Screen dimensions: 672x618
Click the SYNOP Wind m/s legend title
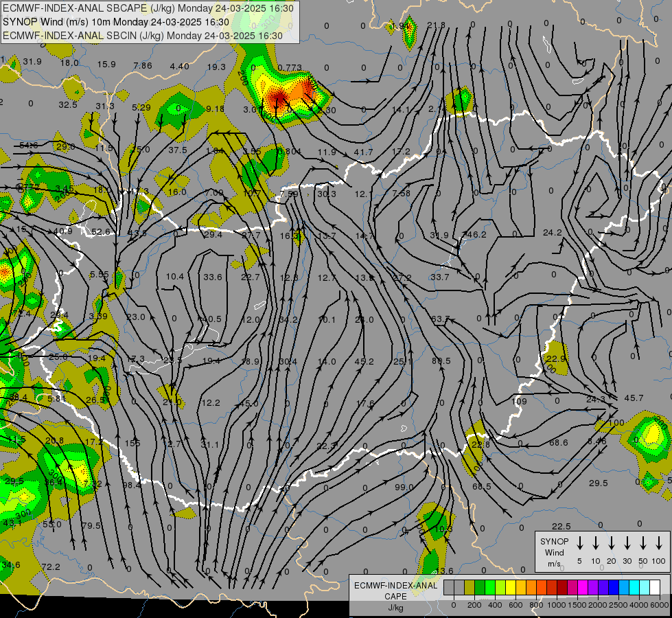(554, 552)
